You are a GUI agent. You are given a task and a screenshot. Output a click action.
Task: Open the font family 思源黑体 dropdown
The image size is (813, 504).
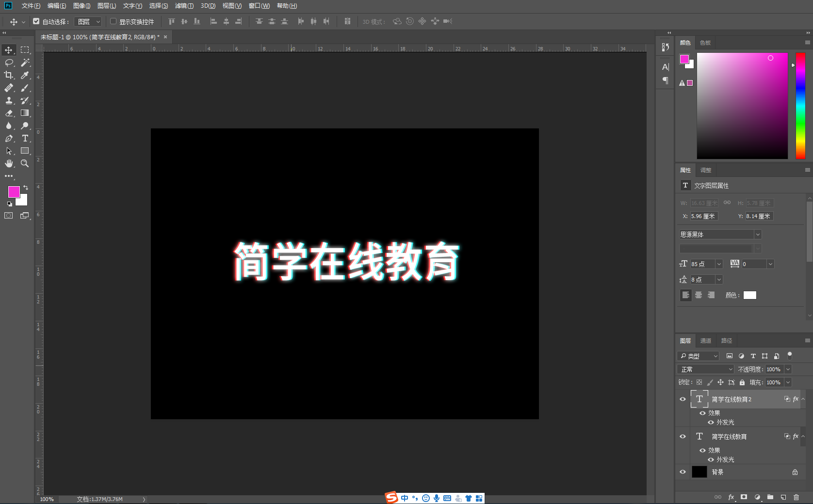click(758, 235)
